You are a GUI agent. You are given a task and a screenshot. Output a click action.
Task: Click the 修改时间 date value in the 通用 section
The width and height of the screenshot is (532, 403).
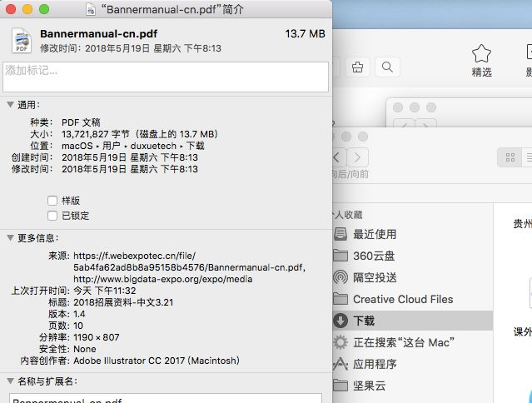point(130,169)
